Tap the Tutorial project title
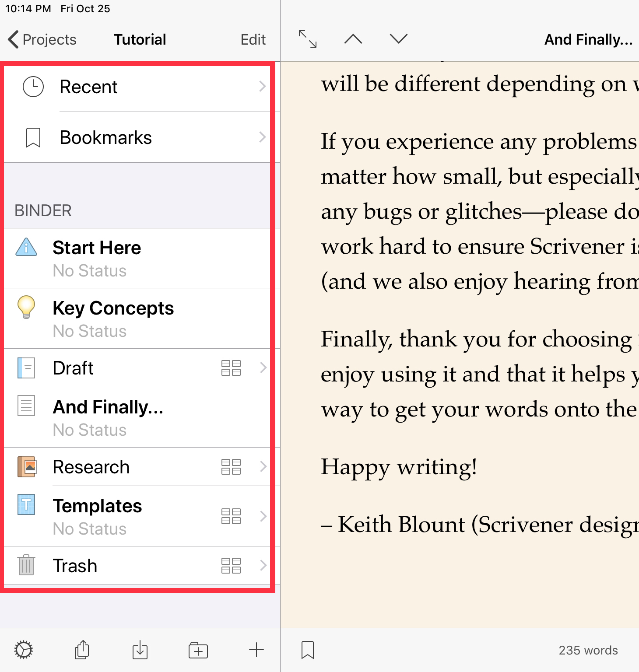 click(140, 39)
